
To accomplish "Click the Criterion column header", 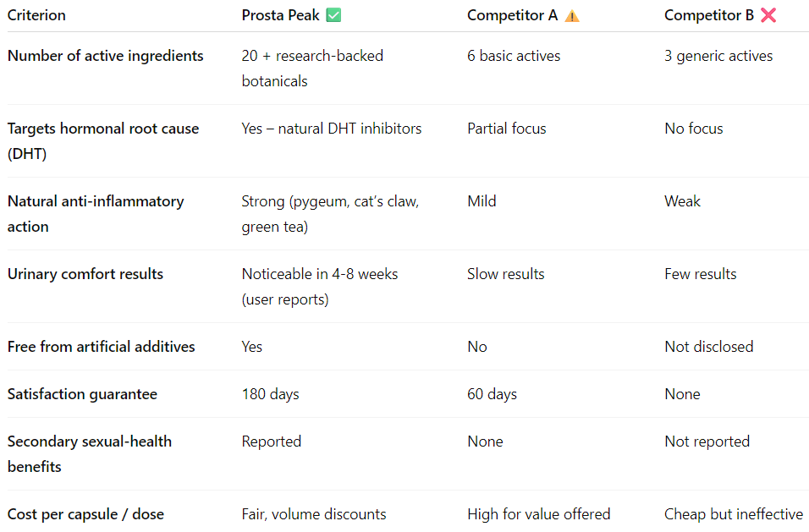I will 36,15.
